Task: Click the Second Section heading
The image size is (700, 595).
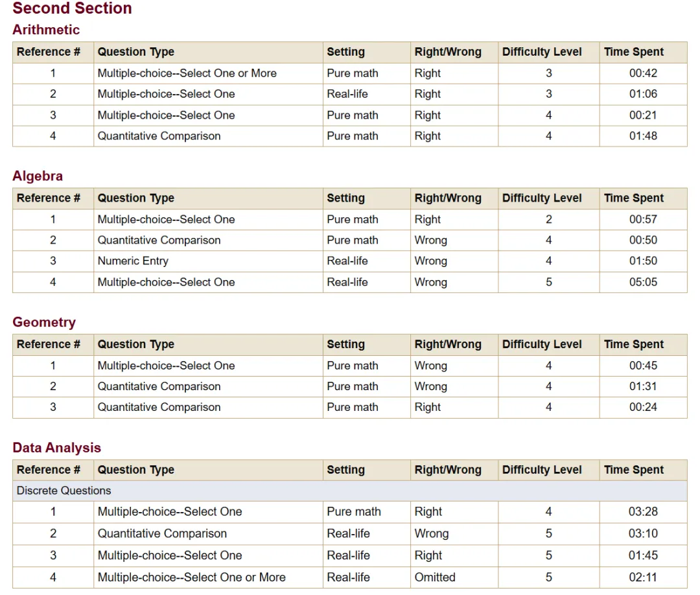Action: point(72,8)
